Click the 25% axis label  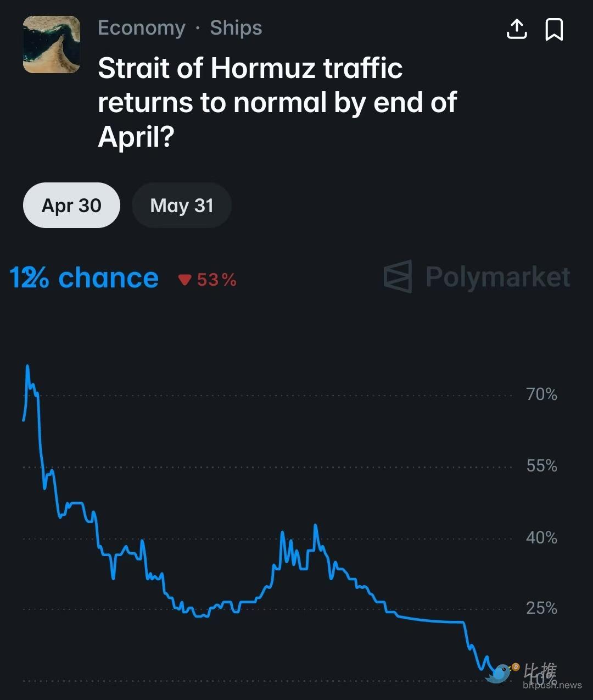(x=541, y=608)
